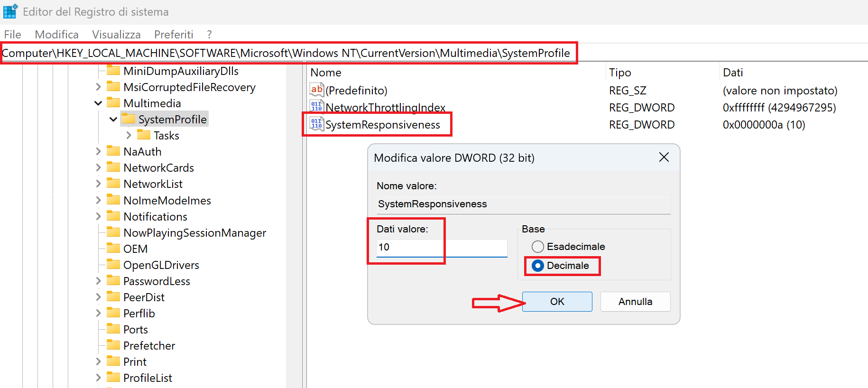The width and height of the screenshot is (868, 388).
Task: Expand the NetworkList key
Action: (x=98, y=184)
